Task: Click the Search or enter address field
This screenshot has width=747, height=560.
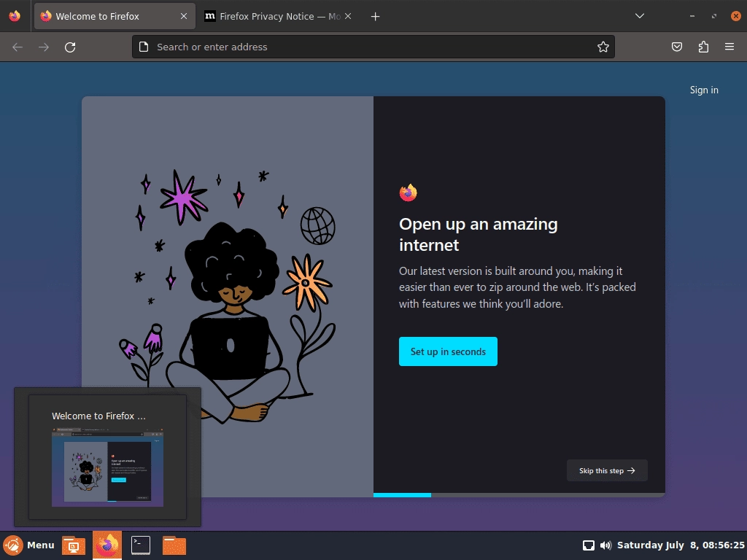Action: pyautogui.click(x=373, y=47)
